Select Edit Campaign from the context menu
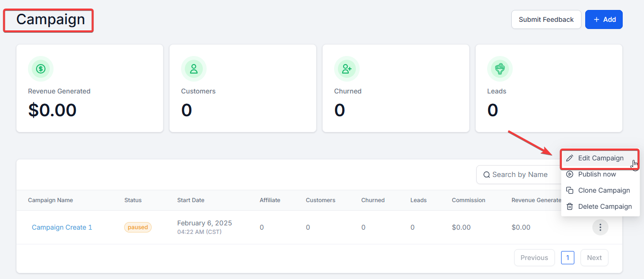 coord(600,158)
